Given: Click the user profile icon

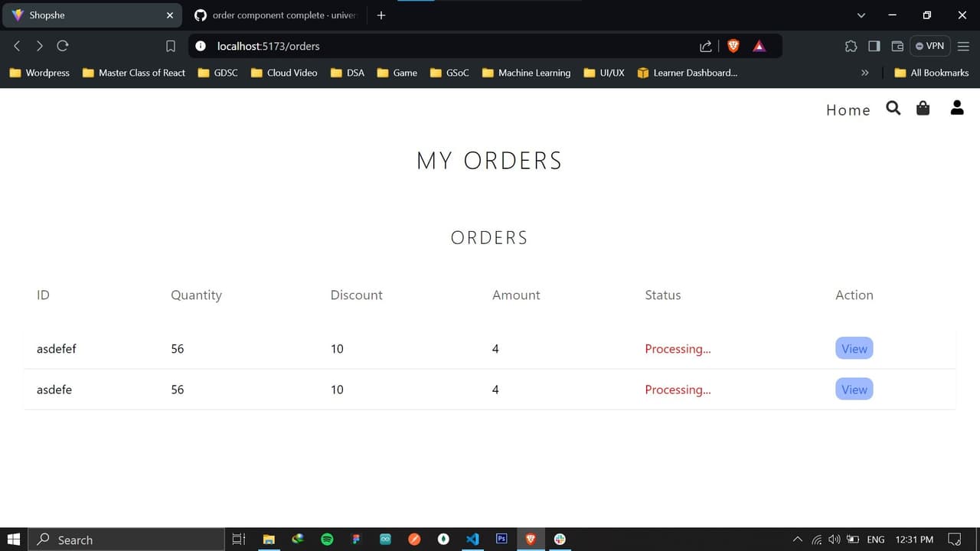Looking at the screenshot, I should 957,109.
